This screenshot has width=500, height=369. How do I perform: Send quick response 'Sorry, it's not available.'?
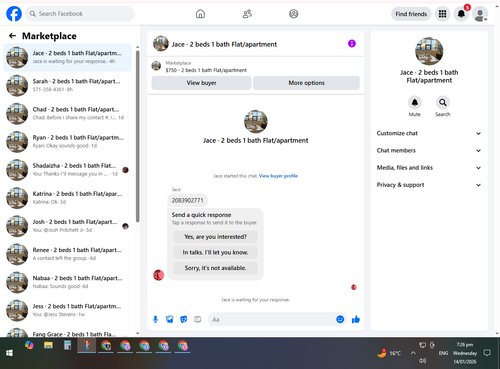(x=215, y=268)
